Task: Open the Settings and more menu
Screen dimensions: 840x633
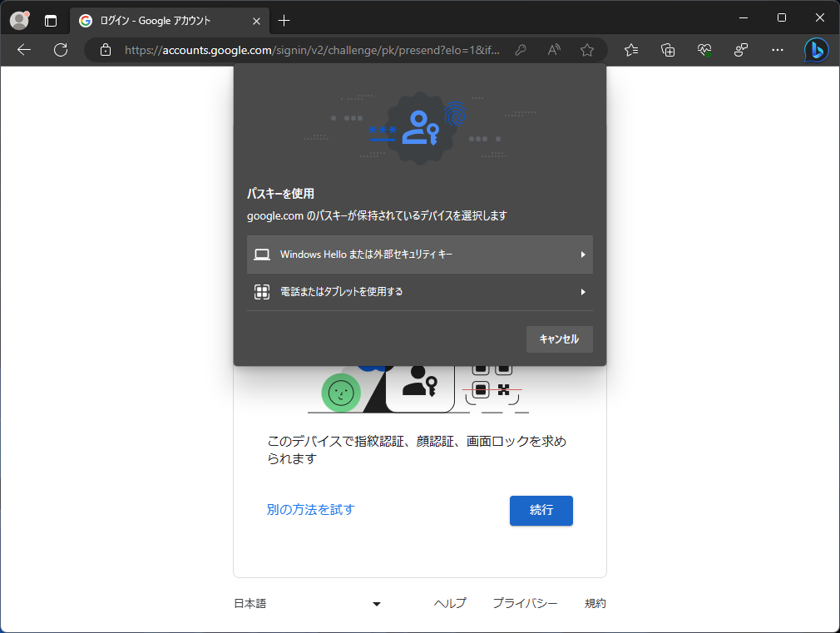Action: tap(777, 50)
